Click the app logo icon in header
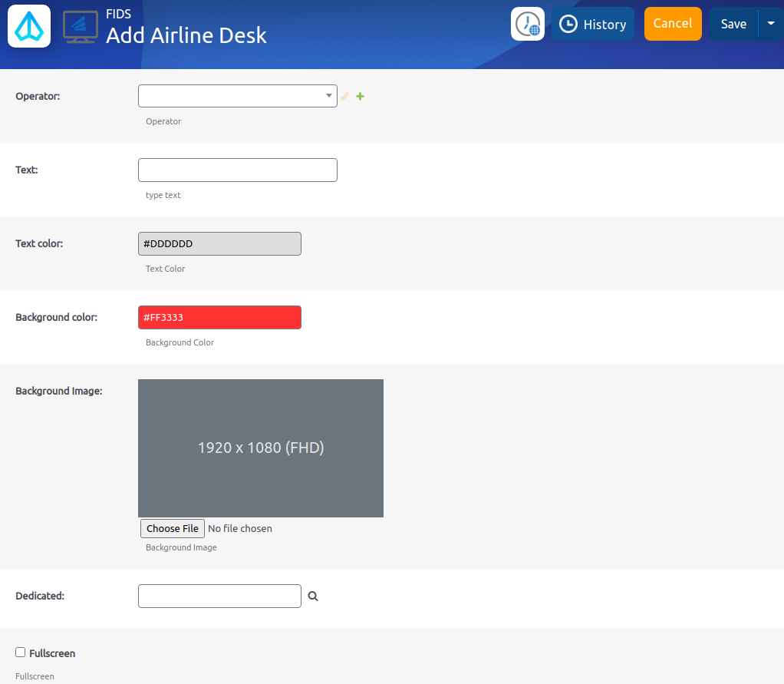Viewport: 784px width, 684px height. (29, 26)
